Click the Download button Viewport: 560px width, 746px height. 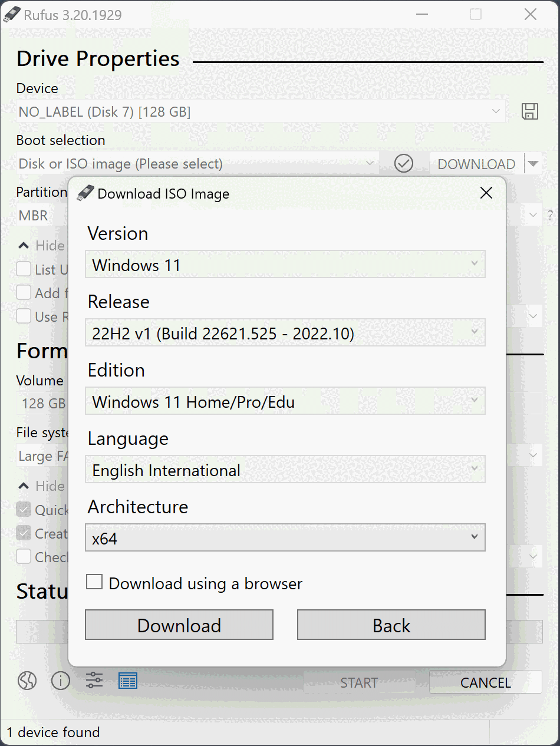(179, 625)
